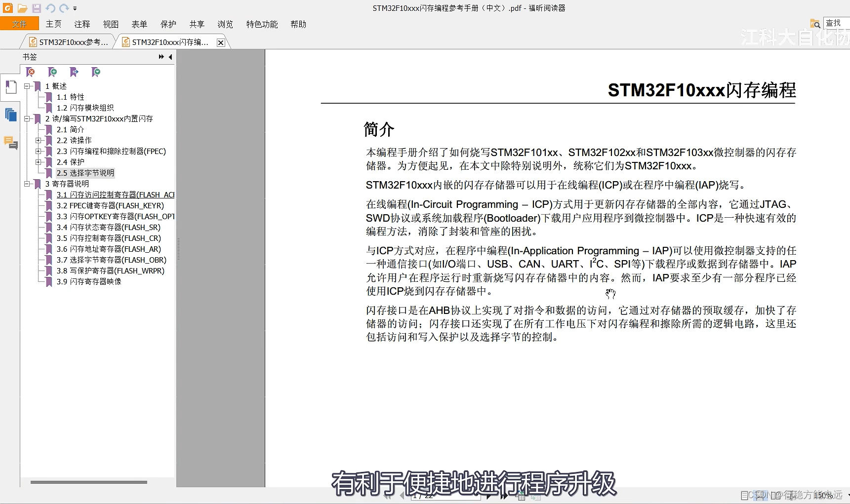The width and height of the screenshot is (850, 504).
Task: Expand the bookmark panel with double arrows
Action: point(161,57)
